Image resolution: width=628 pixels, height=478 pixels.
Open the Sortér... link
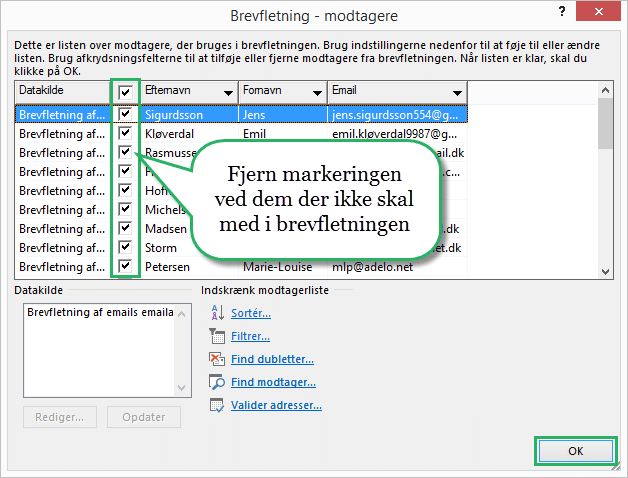click(251, 313)
